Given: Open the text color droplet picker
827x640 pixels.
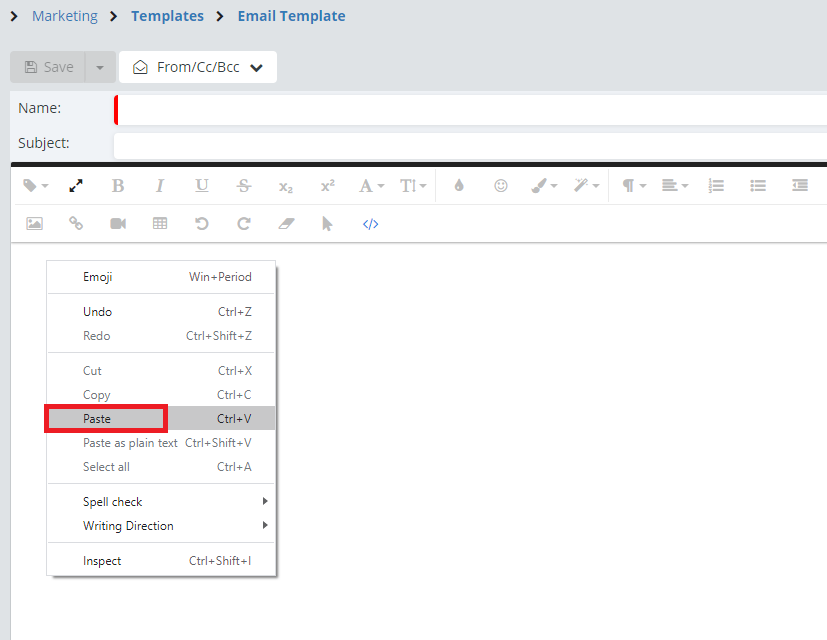Looking at the screenshot, I should pos(459,185).
